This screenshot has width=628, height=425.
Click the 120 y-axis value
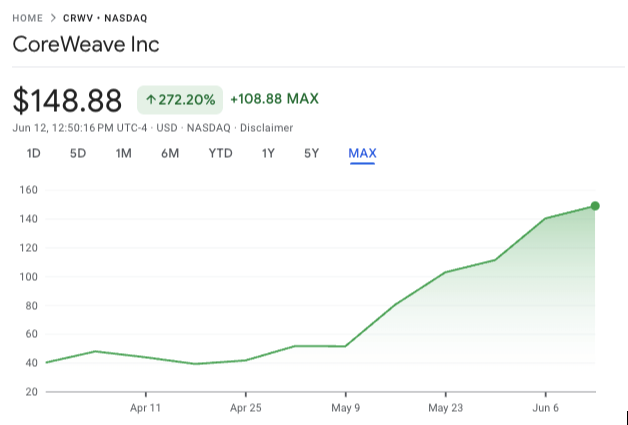point(28,248)
